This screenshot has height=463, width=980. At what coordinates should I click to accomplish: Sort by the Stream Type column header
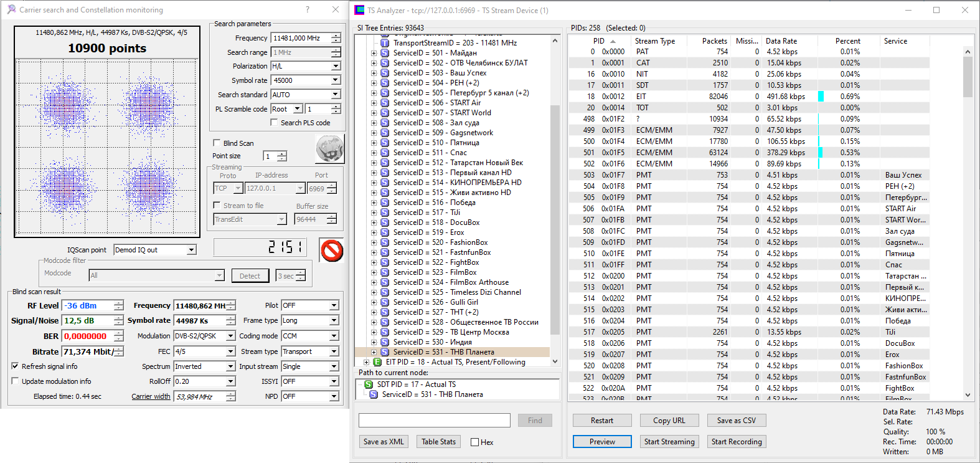(659, 41)
